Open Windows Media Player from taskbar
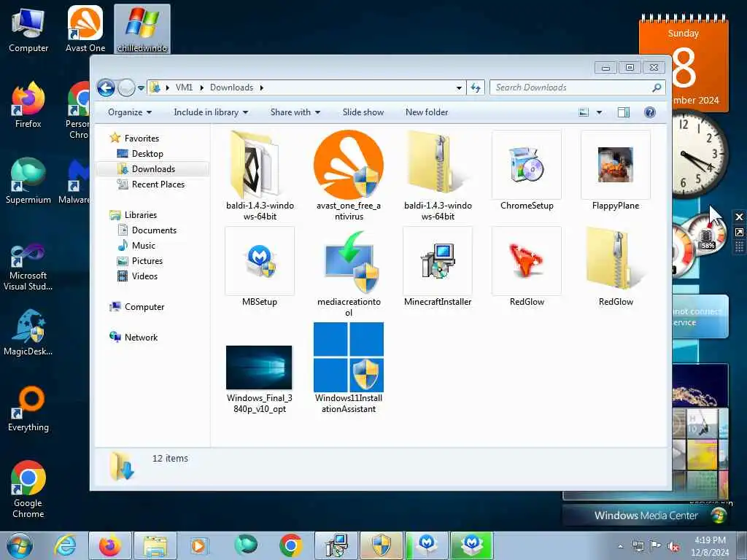Image resolution: width=747 pixels, height=560 pixels. 198,545
